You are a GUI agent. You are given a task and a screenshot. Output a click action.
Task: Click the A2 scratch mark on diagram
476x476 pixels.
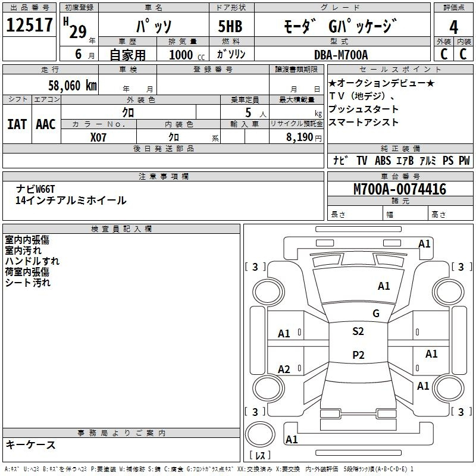[284, 369]
